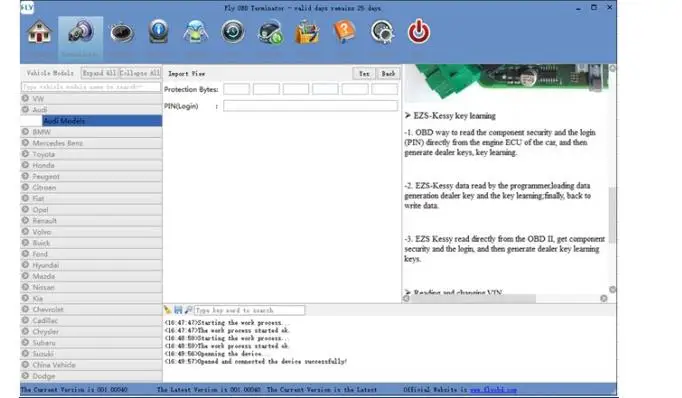The height and width of the screenshot is (398, 682).
Task: Expand the Peugeot vehicle node
Action: tap(25, 176)
